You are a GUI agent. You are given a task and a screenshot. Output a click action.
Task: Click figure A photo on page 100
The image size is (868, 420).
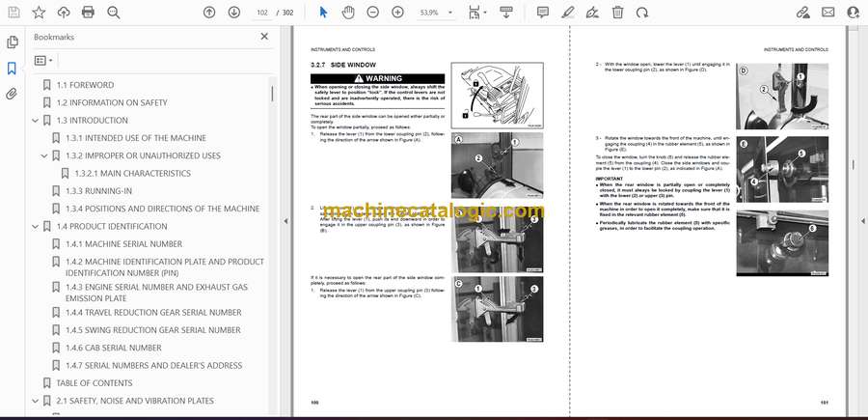click(497, 165)
